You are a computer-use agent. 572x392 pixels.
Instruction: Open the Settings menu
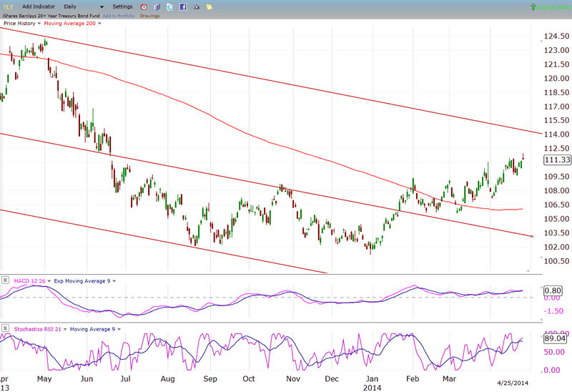[x=122, y=6]
